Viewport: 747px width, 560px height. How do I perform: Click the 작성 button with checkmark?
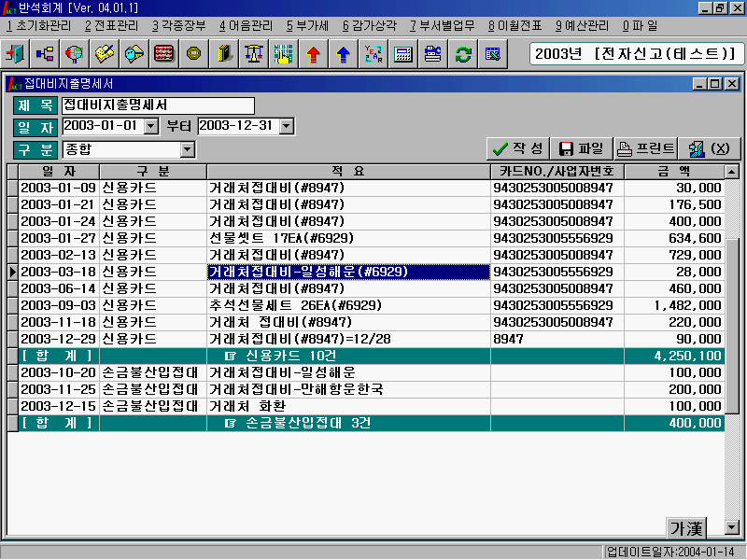(518, 149)
